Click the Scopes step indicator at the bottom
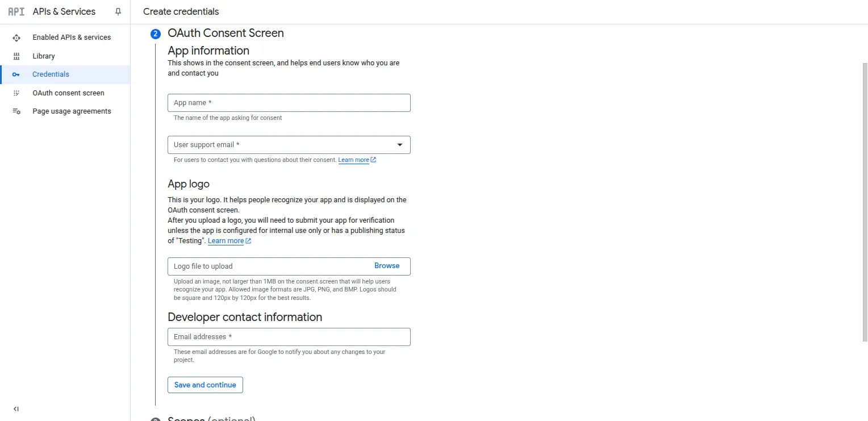 click(155, 419)
